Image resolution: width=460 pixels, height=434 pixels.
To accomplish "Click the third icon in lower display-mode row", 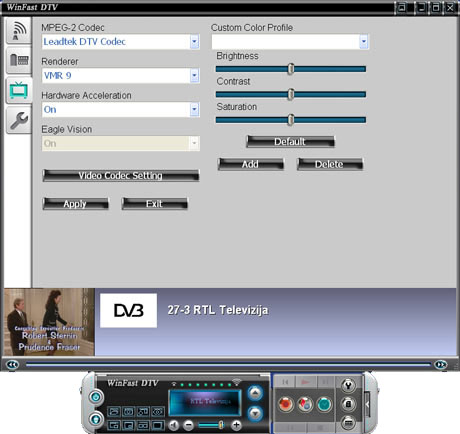I will [x=143, y=425].
